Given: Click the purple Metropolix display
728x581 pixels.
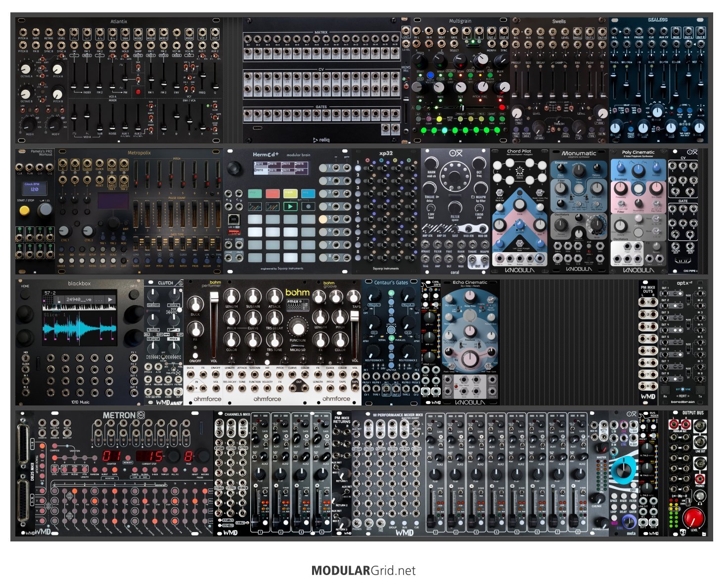Looking at the screenshot, I should pos(113,201).
